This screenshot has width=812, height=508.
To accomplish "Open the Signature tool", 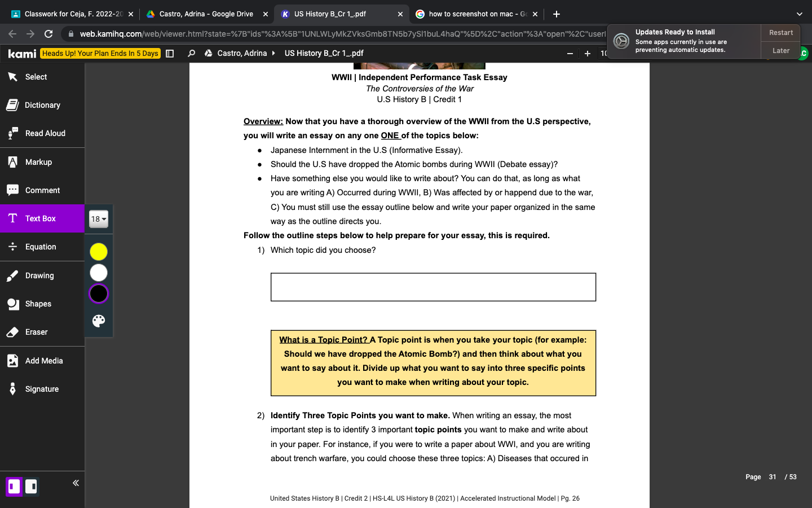I will [42, 389].
